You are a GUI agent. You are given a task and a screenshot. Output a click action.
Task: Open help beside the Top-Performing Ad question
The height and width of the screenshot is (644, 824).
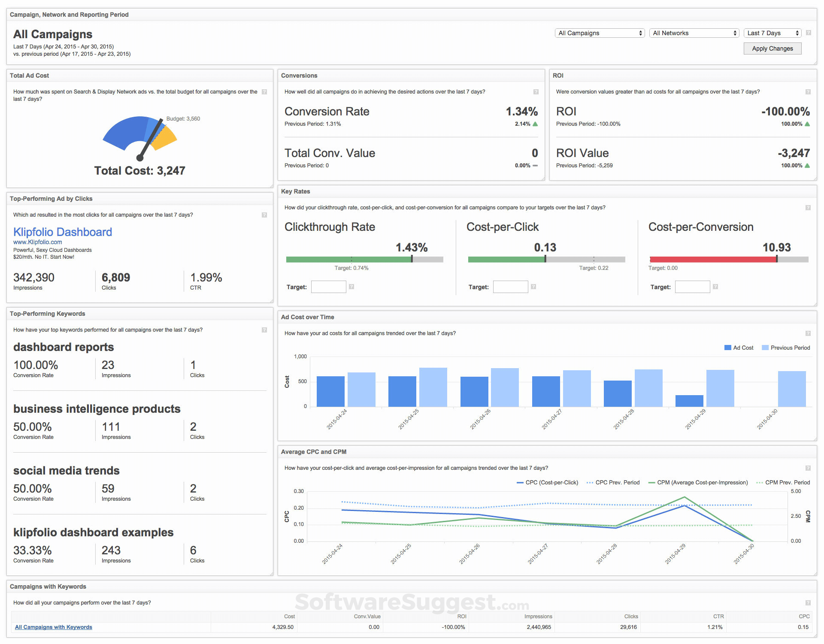point(264,215)
